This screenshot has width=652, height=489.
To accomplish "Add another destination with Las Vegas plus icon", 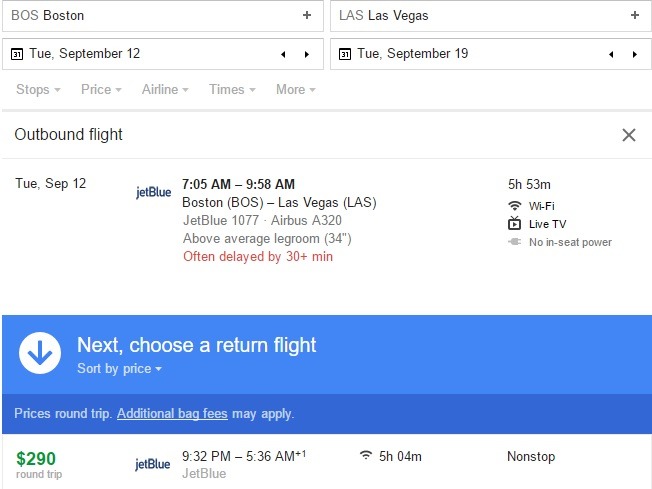I will tap(635, 15).
